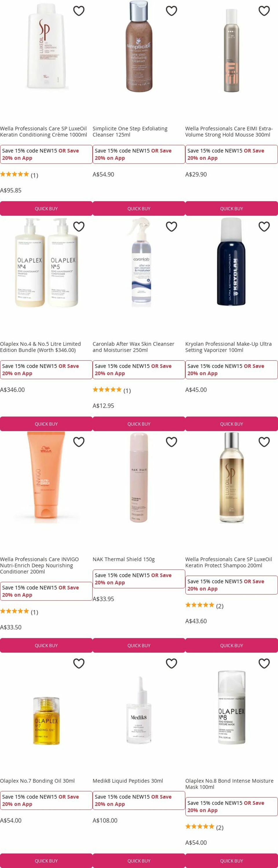Add Wella SP LuxeOil Conditioning Crème to wishlist
Image resolution: width=278 pixels, height=868 pixels.
point(78,11)
